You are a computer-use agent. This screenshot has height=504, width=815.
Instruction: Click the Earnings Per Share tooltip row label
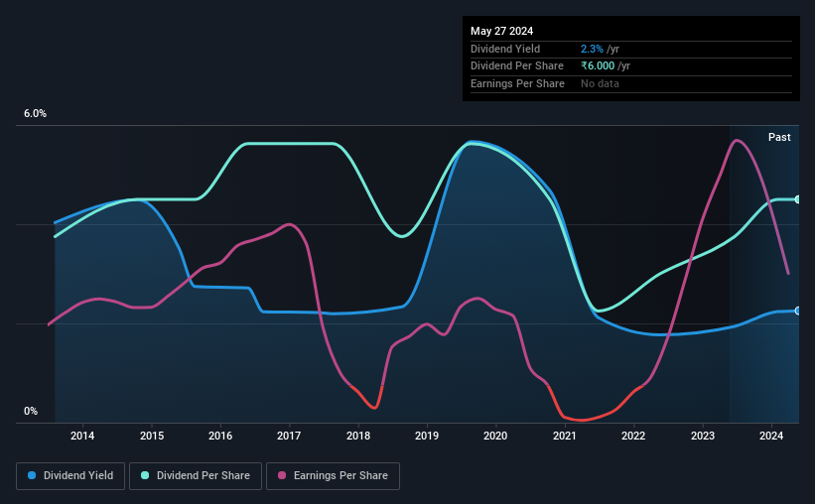[517, 83]
